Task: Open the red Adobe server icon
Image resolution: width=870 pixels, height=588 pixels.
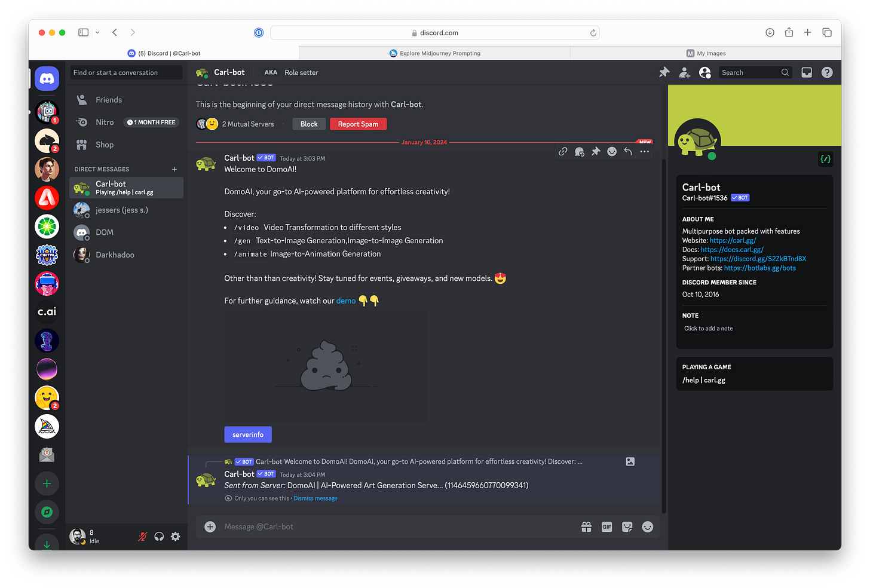Action: click(x=47, y=197)
